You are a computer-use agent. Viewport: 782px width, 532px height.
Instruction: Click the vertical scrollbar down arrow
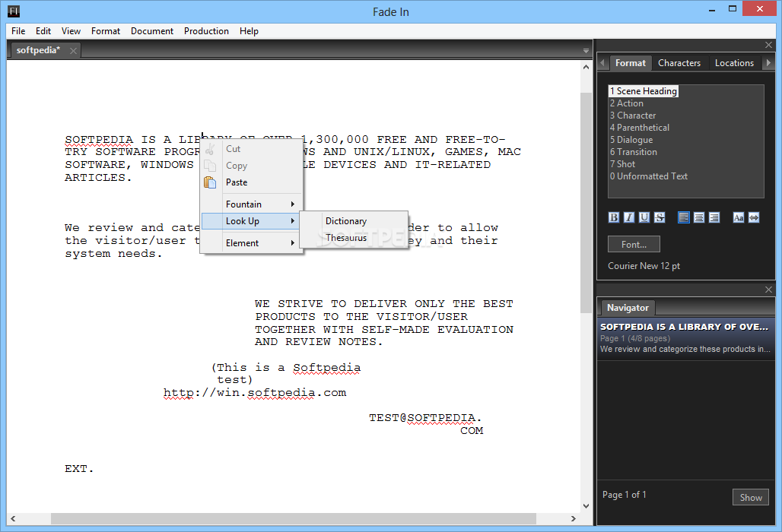click(586, 506)
